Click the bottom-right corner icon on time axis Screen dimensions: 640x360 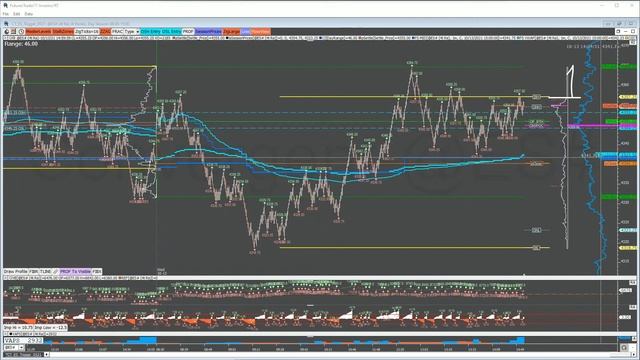tap(624, 348)
